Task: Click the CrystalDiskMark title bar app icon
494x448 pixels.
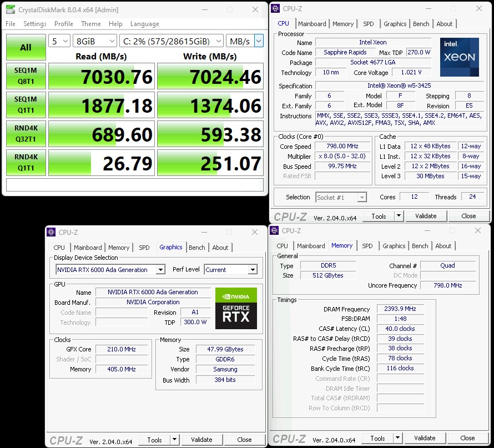Action: click(11, 9)
